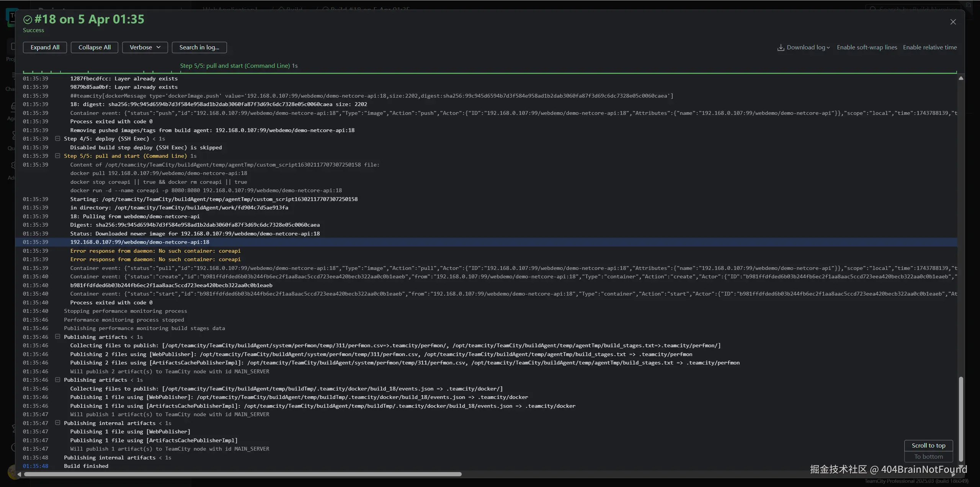Click the scroll-to-top arrow on scrollbar
Screen dimensions: 980x487
tap(960, 78)
